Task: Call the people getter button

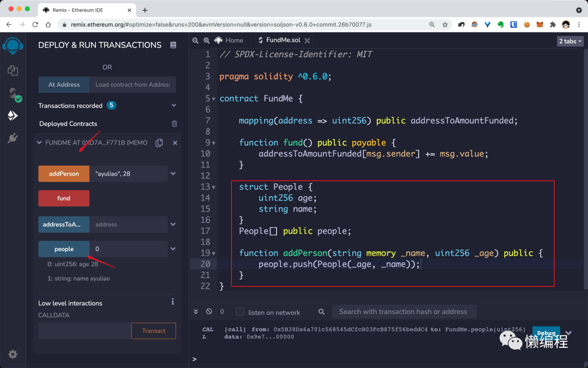Action: pos(64,249)
